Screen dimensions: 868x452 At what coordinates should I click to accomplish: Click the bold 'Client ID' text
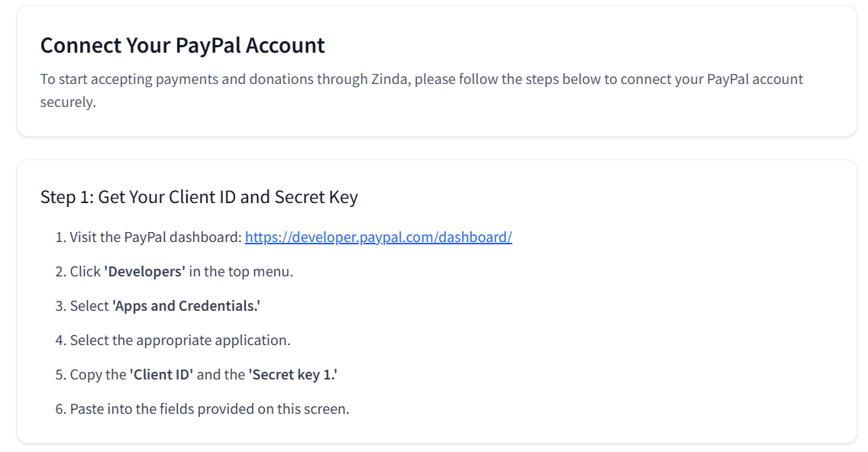(161, 374)
